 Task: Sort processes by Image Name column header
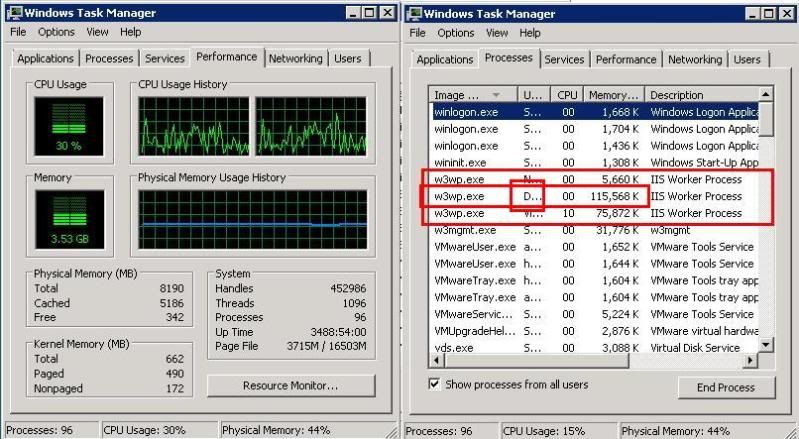point(472,95)
